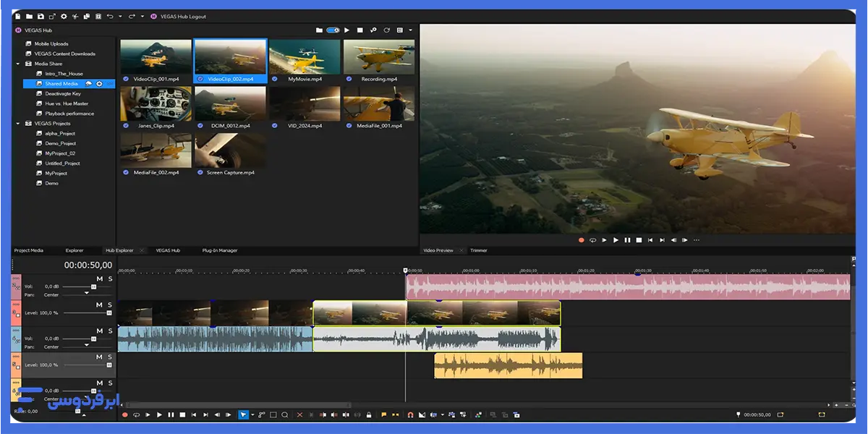Click the red Delete X icon
Viewport: 868px width, 434px height.
point(299,414)
